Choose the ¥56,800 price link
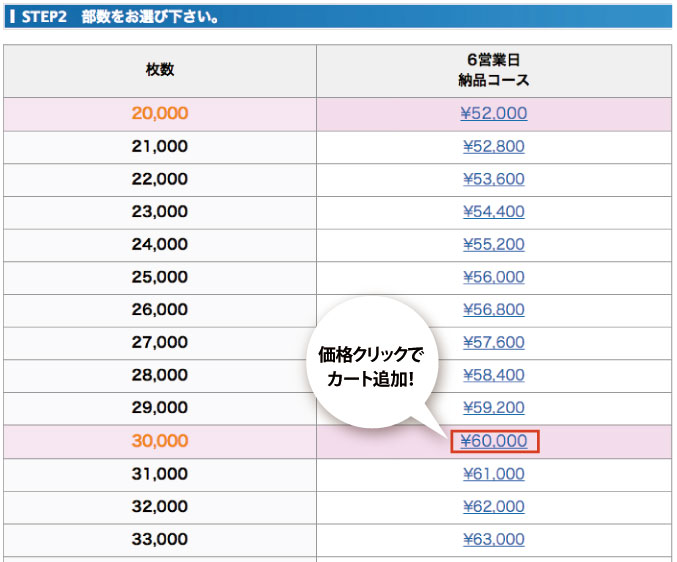This screenshot has width=677, height=562. (494, 309)
